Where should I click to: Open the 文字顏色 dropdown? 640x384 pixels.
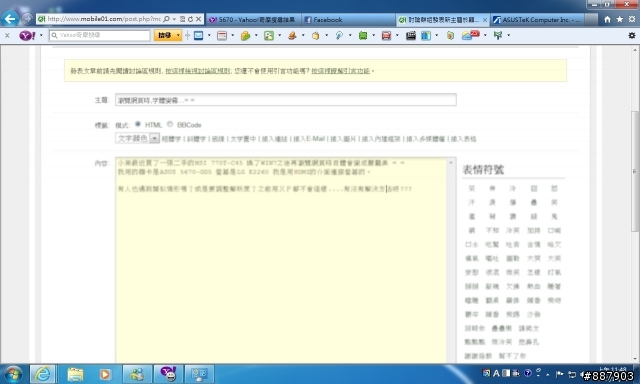137,138
